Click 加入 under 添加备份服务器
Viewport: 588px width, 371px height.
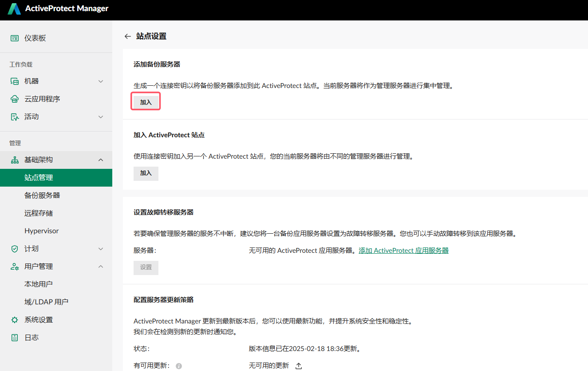[146, 102]
